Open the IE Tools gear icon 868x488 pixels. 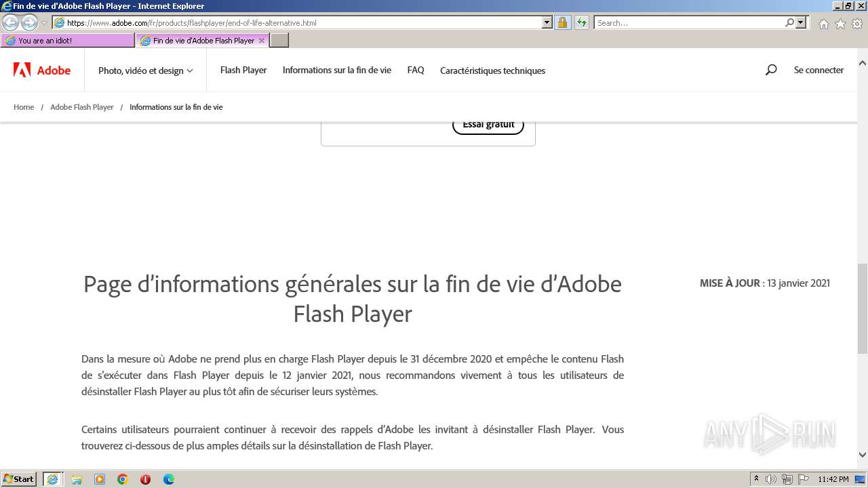pos(857,24)
